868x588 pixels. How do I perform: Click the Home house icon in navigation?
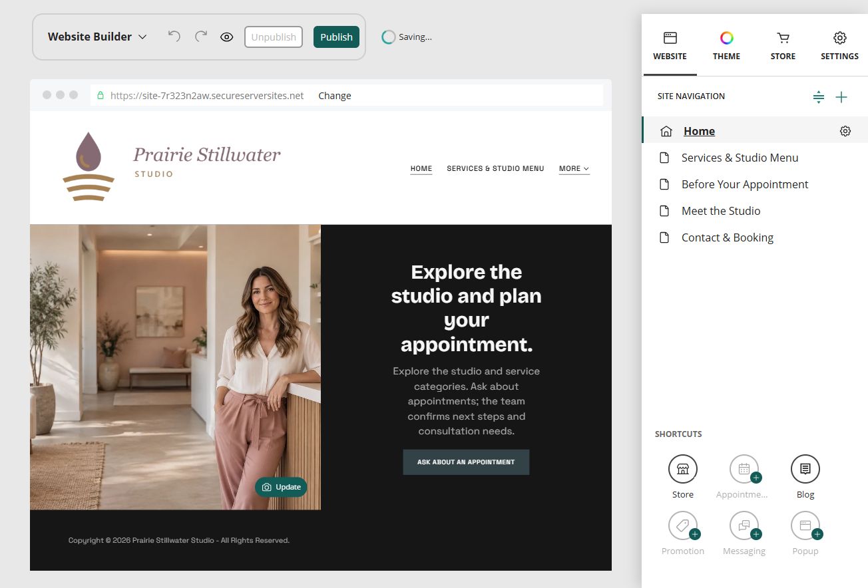point(666,131)
